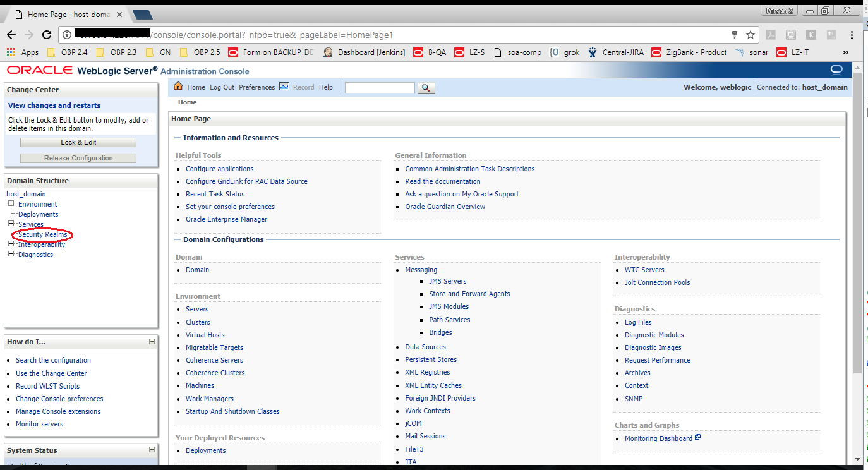Open the Persistent Stores link
868x470 pixels.
431,359
